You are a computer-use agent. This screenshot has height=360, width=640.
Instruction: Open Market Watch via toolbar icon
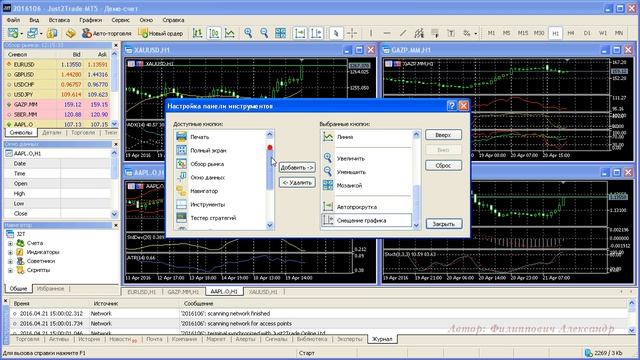(x=52, y=33)
